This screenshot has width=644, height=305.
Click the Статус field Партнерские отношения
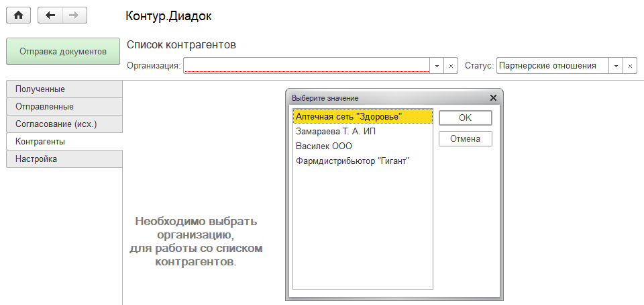(552, 66)
